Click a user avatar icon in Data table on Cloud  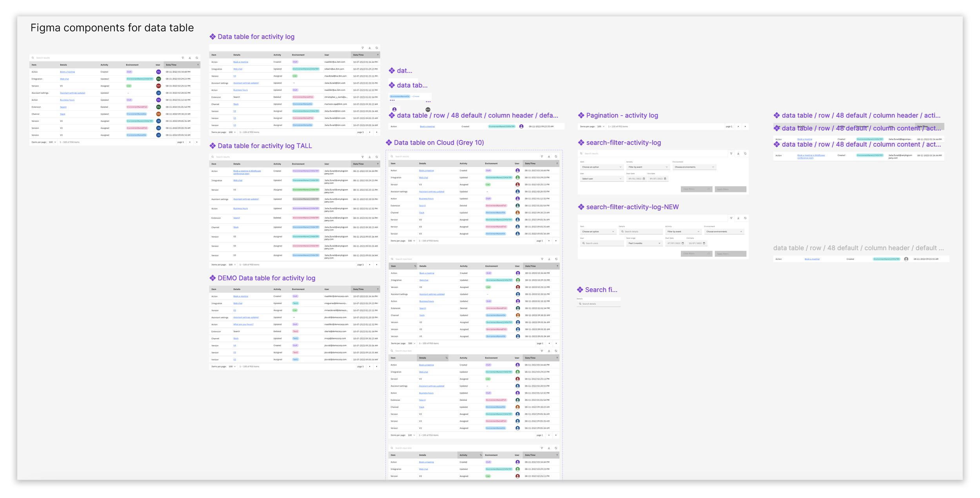518,170
